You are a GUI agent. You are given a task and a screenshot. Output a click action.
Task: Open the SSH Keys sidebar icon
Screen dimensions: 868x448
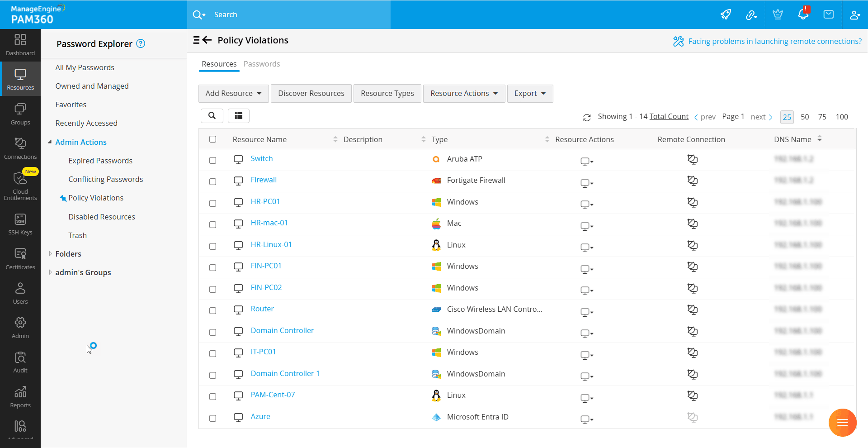coord(20,224)
